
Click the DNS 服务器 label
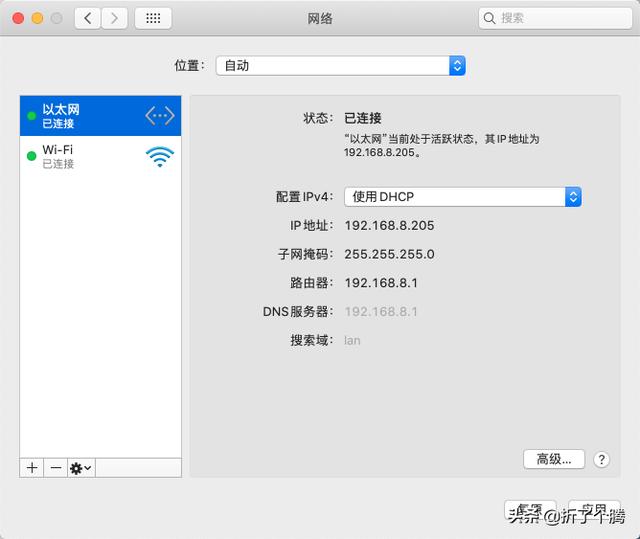pos(298,312)
